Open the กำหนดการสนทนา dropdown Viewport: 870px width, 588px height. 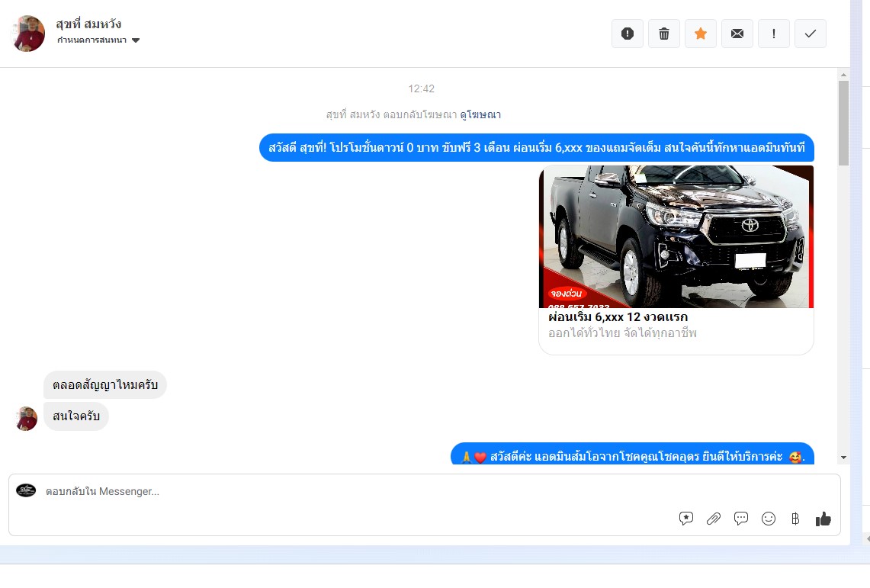coord(98,40)
